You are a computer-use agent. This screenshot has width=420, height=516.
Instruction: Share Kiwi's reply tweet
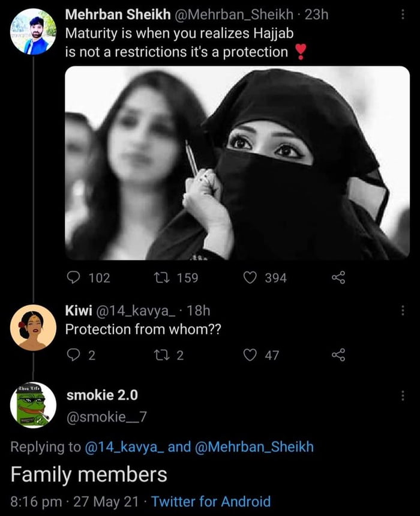(338, 355)
